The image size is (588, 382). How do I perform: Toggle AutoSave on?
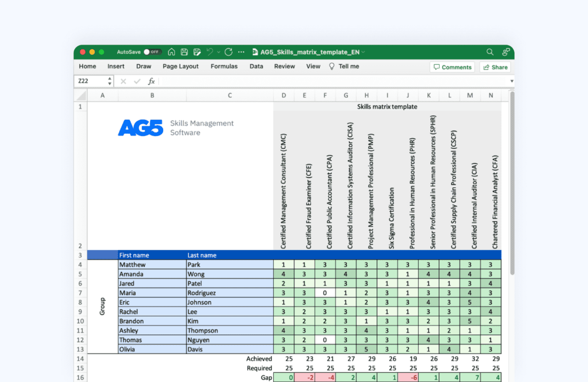pyautogui.click(x=152, y=52)
